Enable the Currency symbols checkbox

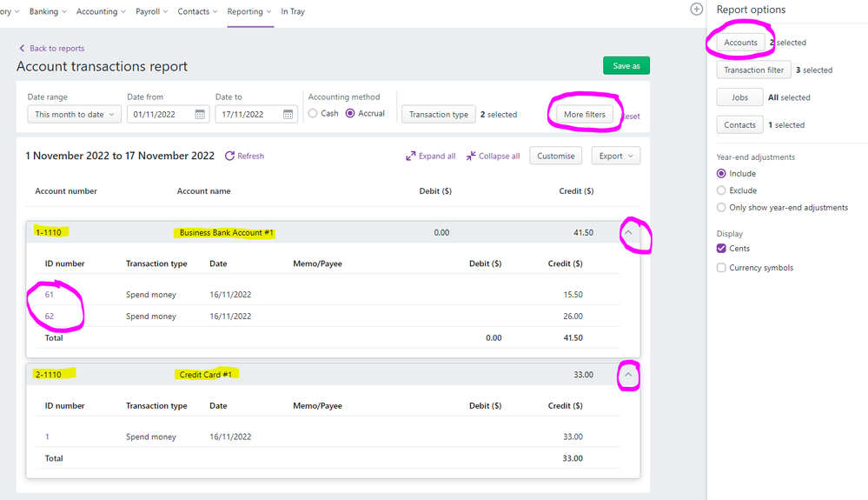click(x=721, y=268)
